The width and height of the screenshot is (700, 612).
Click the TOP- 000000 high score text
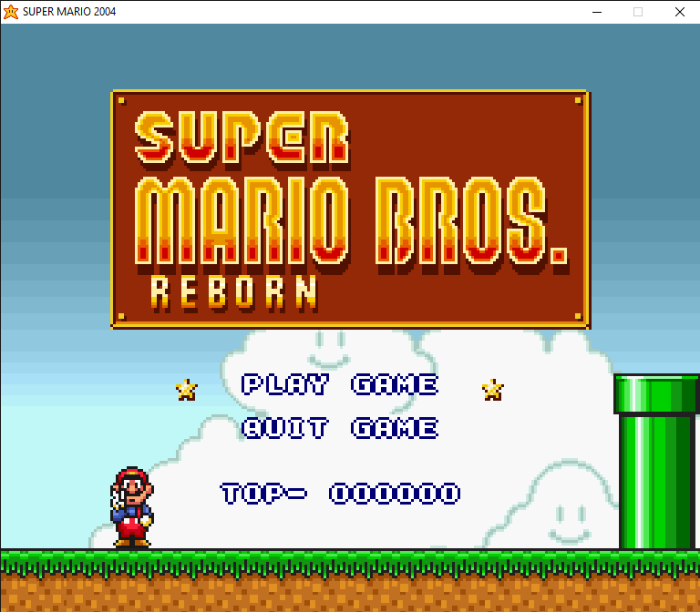[x=340, y=494]
